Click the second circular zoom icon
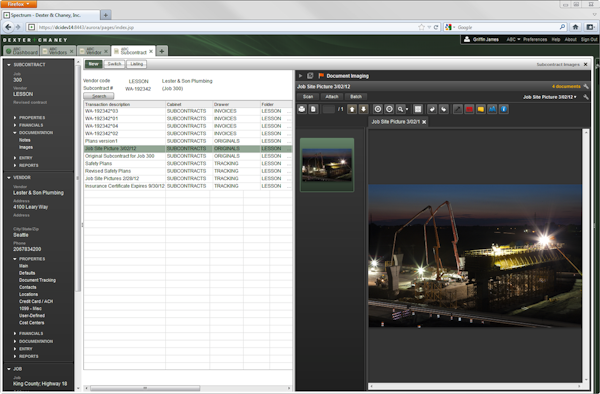The width and height of the screenshot is (600, 394). click(x=389, y=109)
